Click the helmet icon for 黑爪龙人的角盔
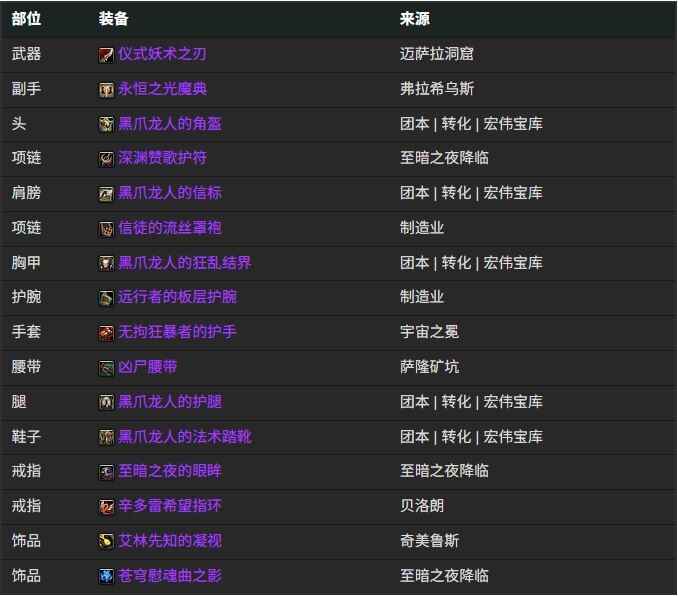 pos(106,125)
